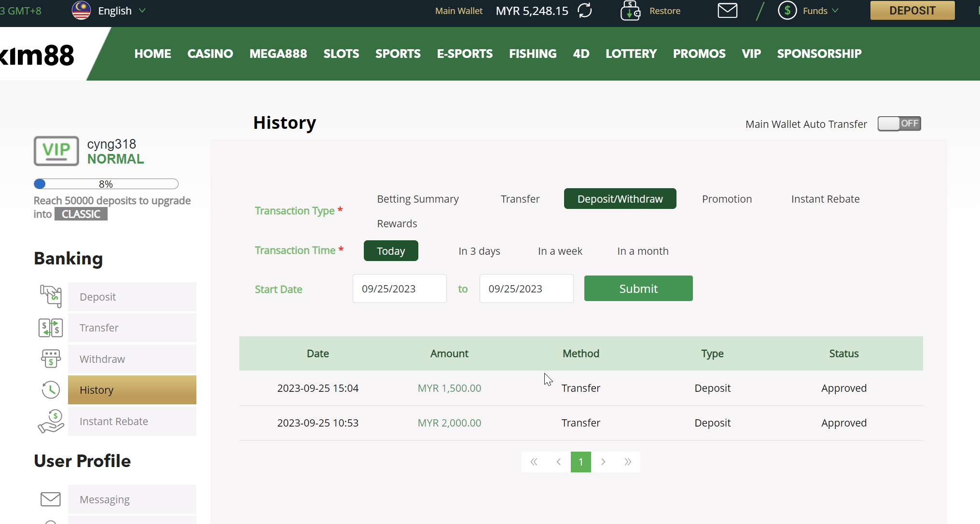Image resolution: width=980 pixels, height=524 pixels.
Task: Go to next page arrow in pagination
Action: pyautogui.click(x=603, y=462)
